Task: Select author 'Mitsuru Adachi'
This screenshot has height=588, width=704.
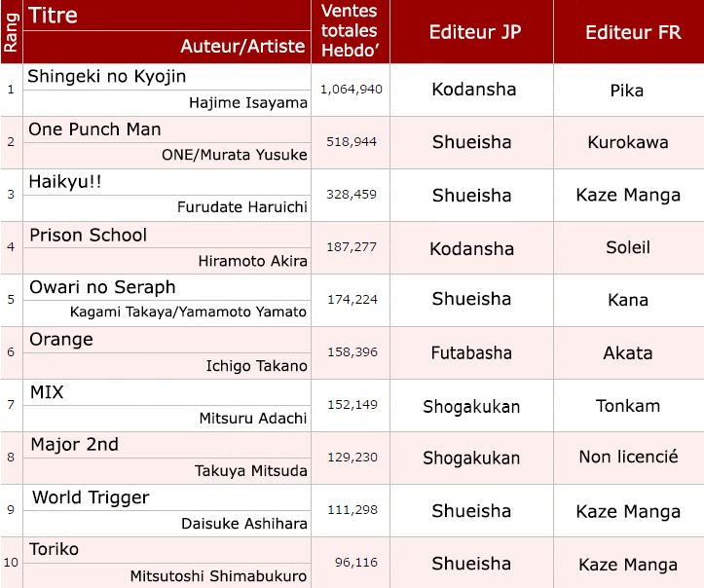Action: point(253,419)
